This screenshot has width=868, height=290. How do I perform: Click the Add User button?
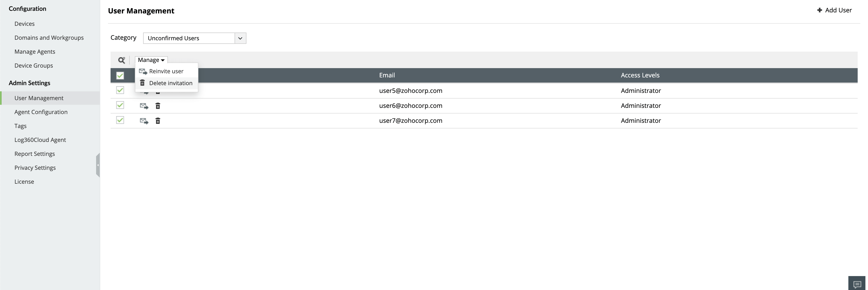(834, 10)
